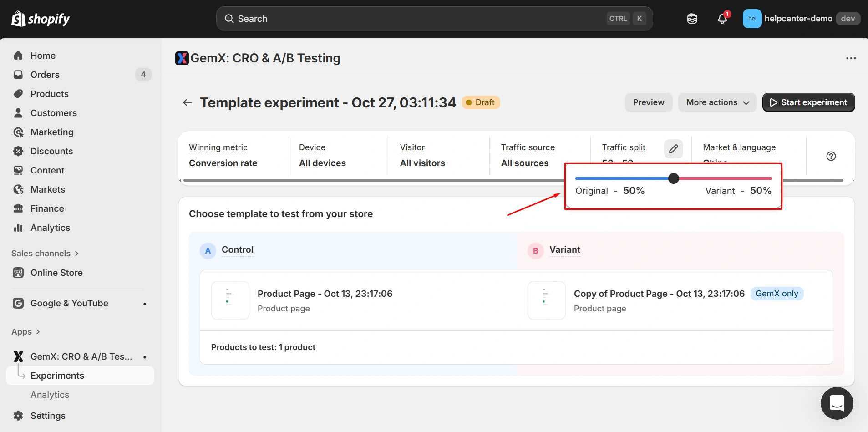Open the Sidekick assistant icon in top bar
The width and height of the screenshot is (868, 432).
[692, 19]
